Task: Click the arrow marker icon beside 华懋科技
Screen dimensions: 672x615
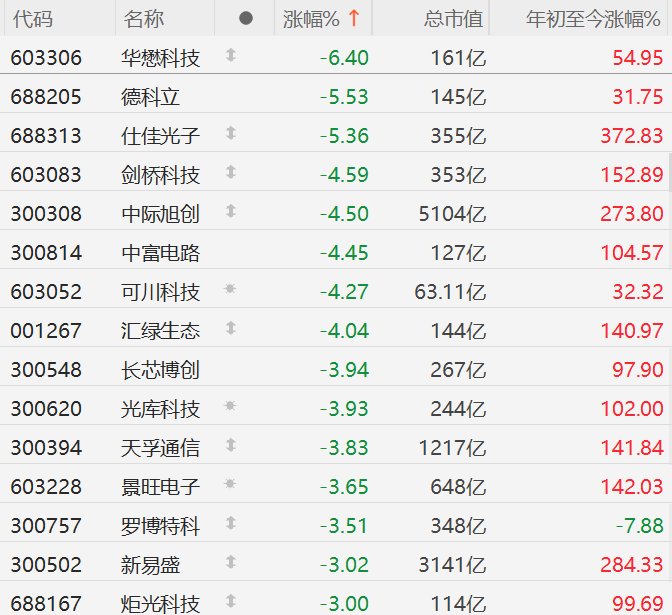Action: [x=231, y=55]
